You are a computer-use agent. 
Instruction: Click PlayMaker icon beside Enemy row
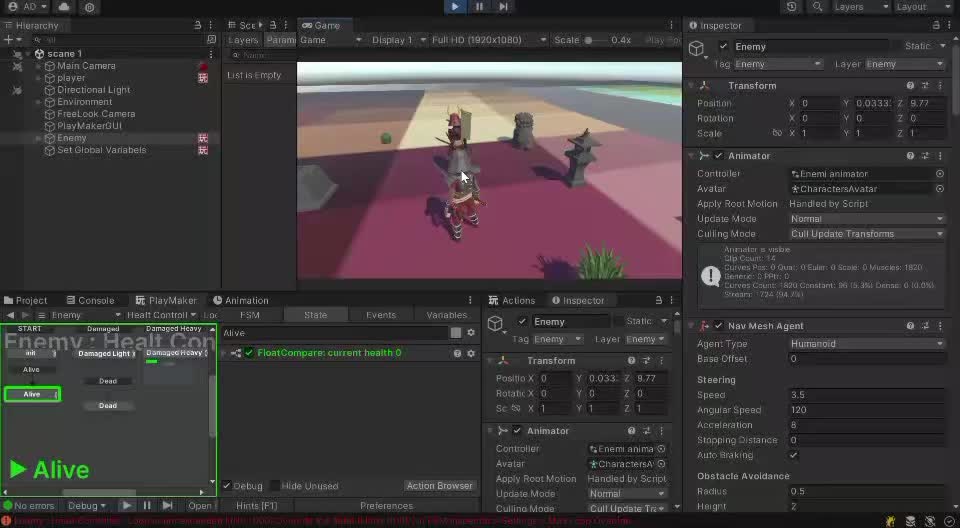(203, 138)
